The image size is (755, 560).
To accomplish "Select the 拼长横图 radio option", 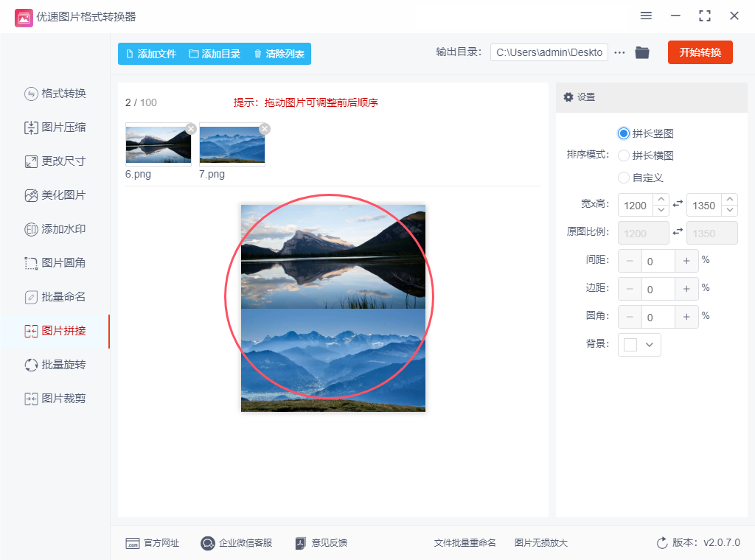I will point(624,155).
